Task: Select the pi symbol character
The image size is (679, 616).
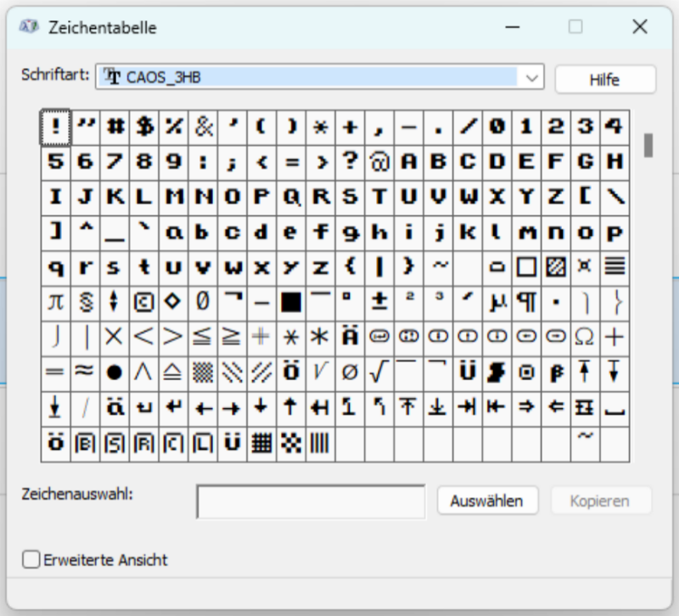Action: coord(55,301)
